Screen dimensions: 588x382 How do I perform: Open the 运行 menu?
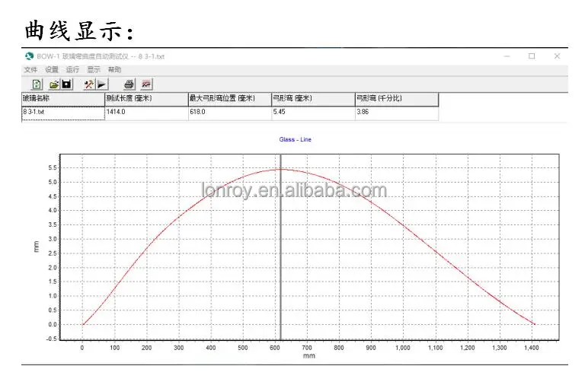tap(72, 70)
